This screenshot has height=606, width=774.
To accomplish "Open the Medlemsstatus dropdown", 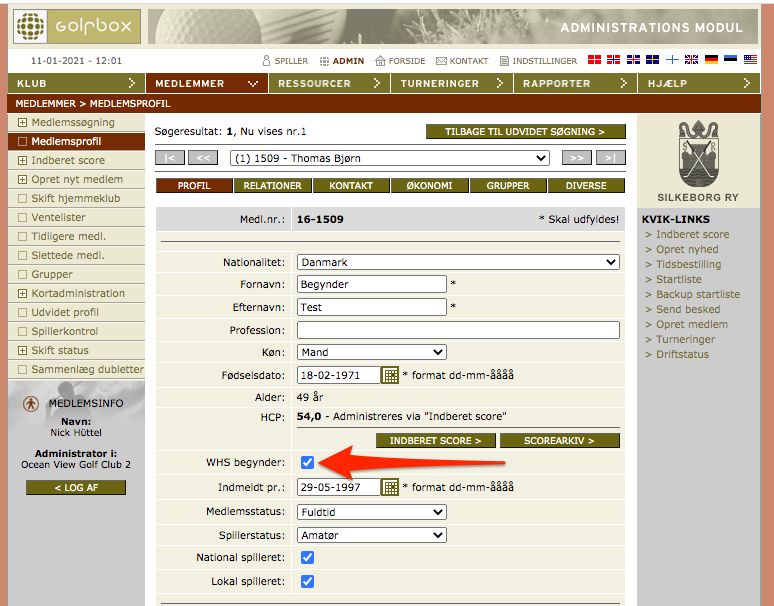I will point(372,511).
